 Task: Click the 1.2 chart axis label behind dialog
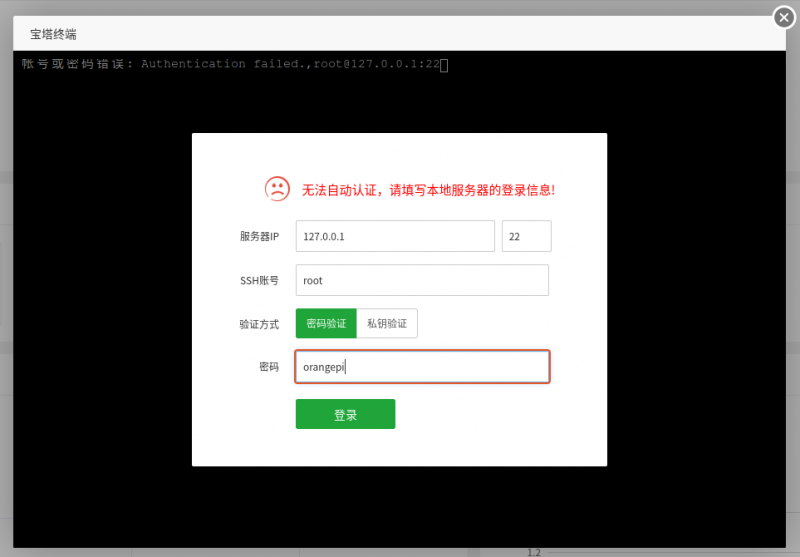pyautogui.click(x=535, y=552)
